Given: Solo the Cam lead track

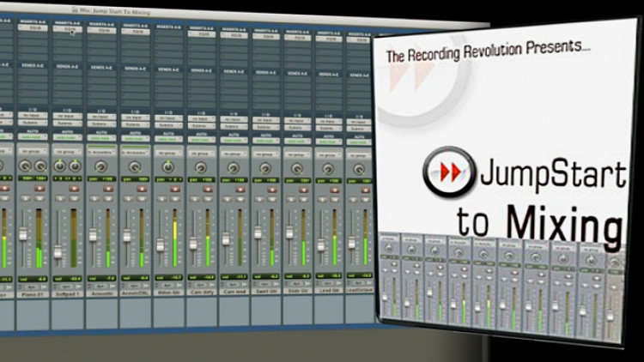Looking at the screenshot, I should [x=228, y=200].
